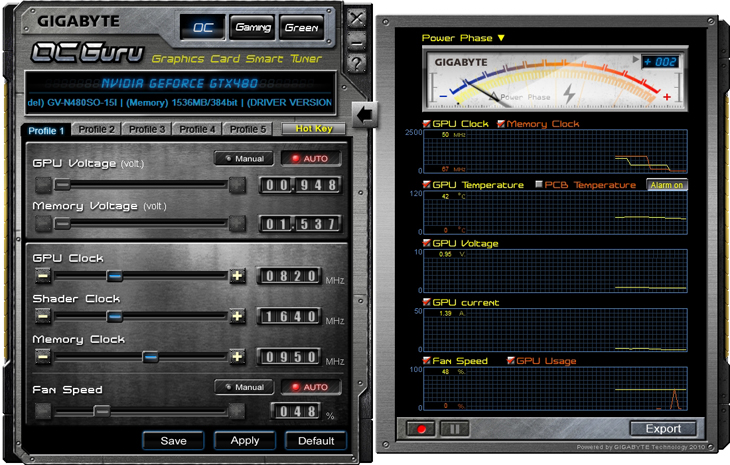Click the red record button in monitor panel
730x465 pixels.
421,429
